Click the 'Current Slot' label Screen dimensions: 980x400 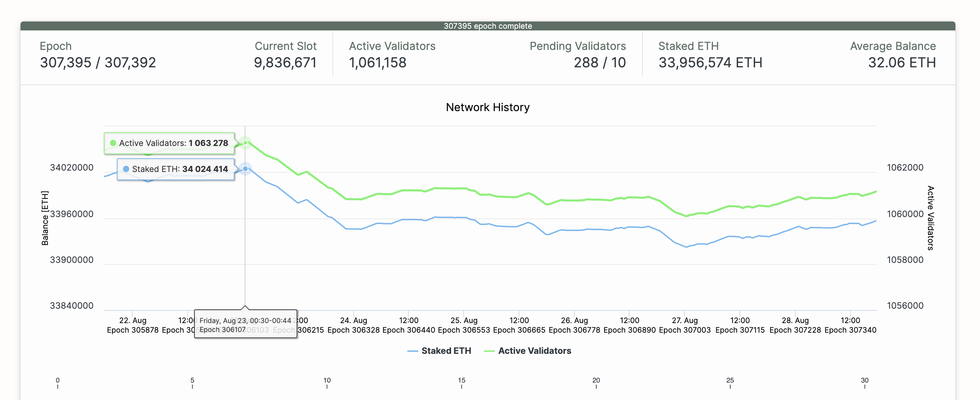click(x=285, y=46)
